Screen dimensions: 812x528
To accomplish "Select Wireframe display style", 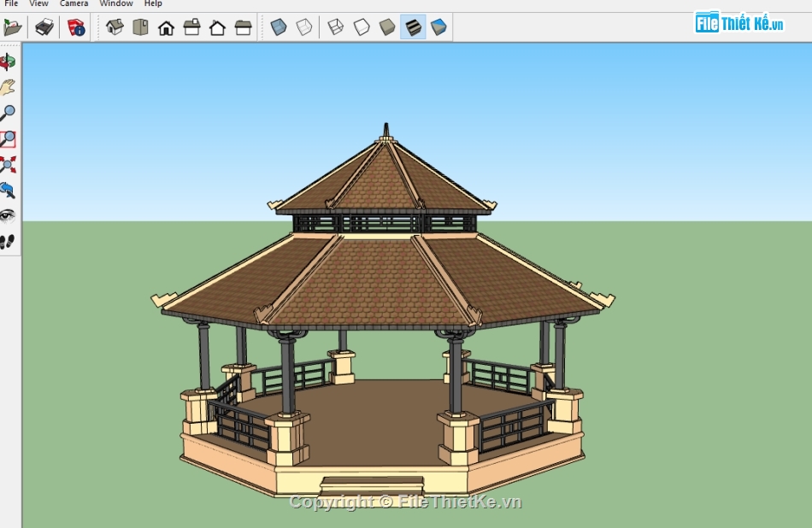I will tap(336, 27).
